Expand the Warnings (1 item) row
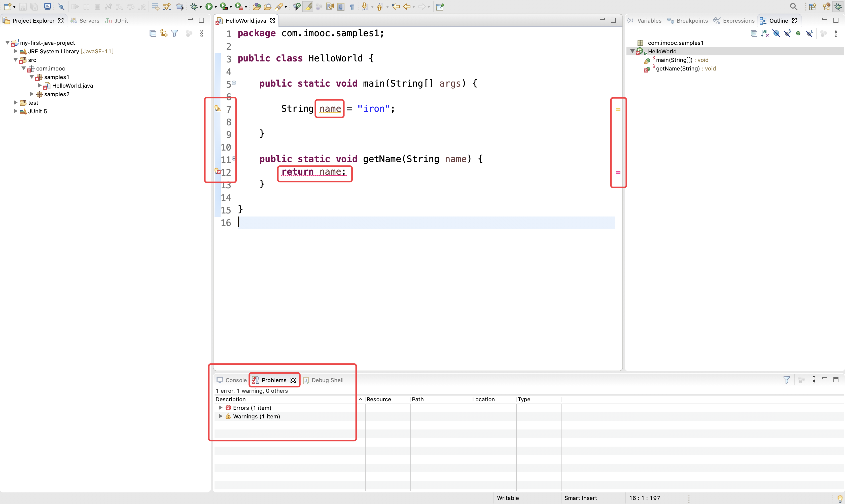The width and height of the screenshot is (845, 504). pos(220,416)
